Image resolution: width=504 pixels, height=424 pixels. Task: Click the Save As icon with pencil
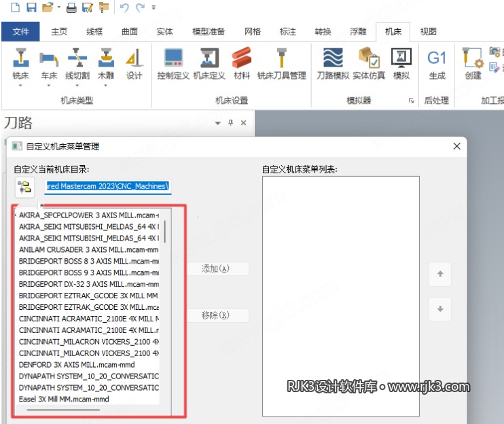pyautogui.click(x=87, y=7)
